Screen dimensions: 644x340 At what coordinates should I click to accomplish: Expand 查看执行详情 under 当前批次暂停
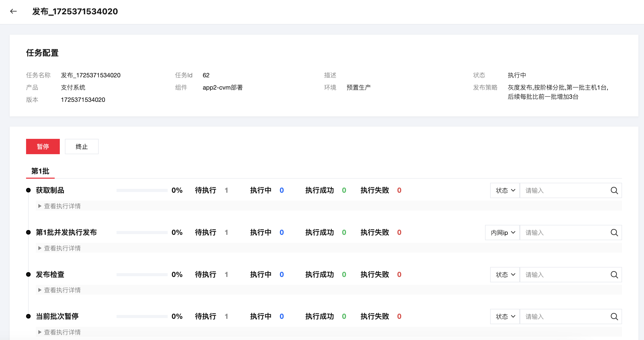click(x=59, y=332)
